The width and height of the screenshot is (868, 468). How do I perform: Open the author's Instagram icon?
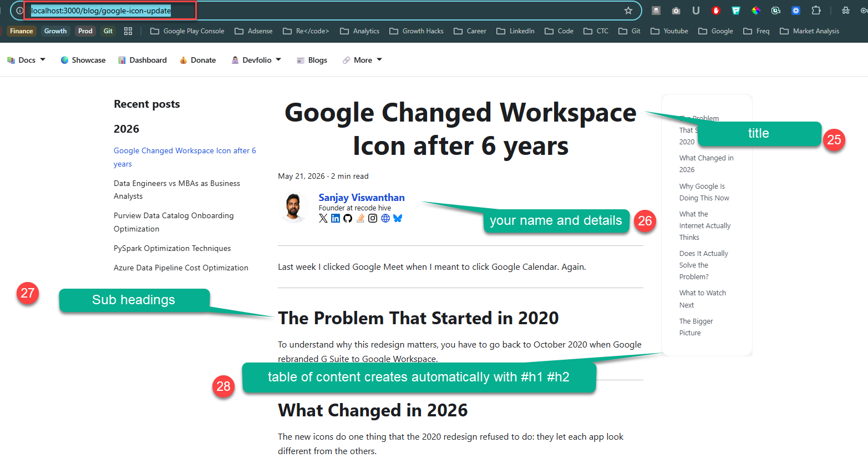pos(373,218)
